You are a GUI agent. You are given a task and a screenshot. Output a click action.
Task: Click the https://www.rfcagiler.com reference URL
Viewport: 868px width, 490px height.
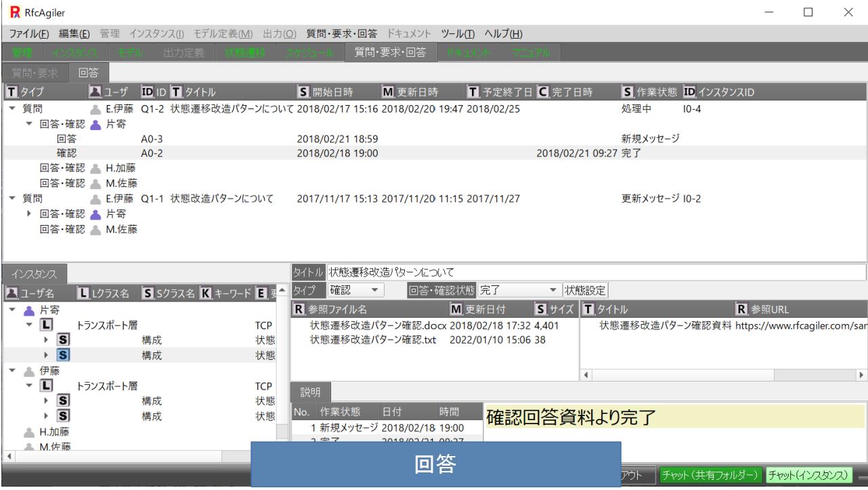(x=802, y=325)
